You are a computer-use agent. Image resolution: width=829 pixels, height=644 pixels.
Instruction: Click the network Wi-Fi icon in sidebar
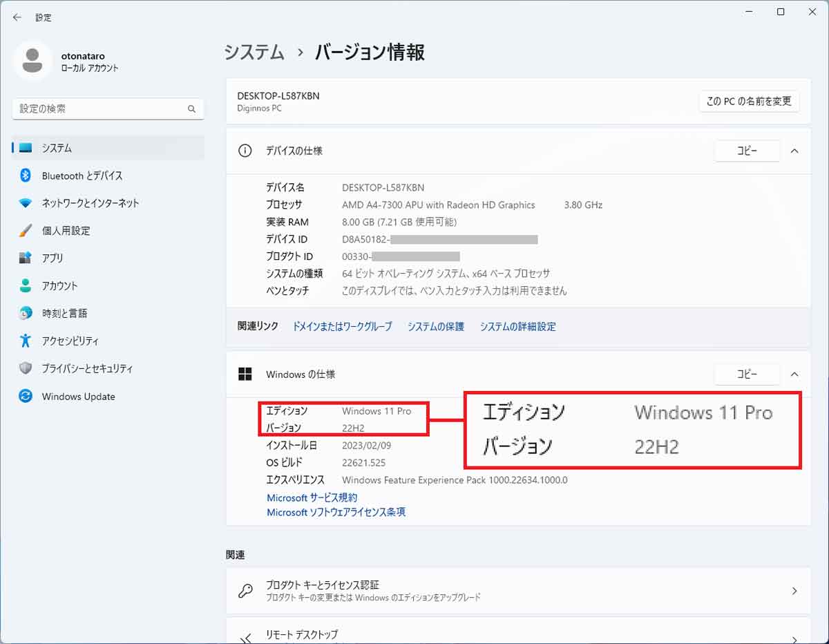click(x=26, y=203)
